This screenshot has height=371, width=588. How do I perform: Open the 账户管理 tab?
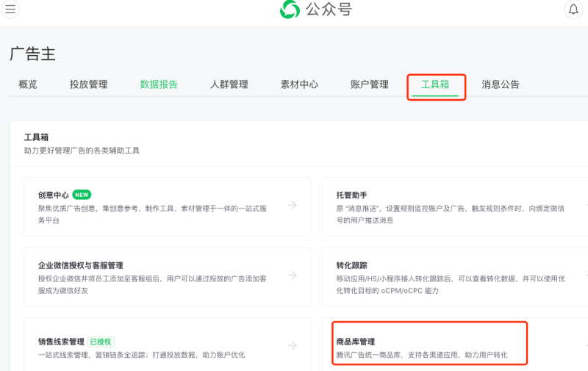(370, 84)
